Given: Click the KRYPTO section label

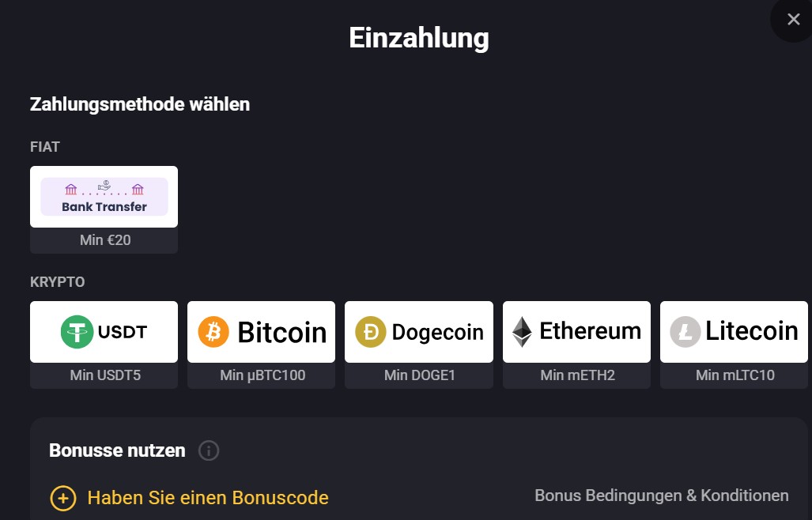Looking at the screenshot, I should click(57, 282).
